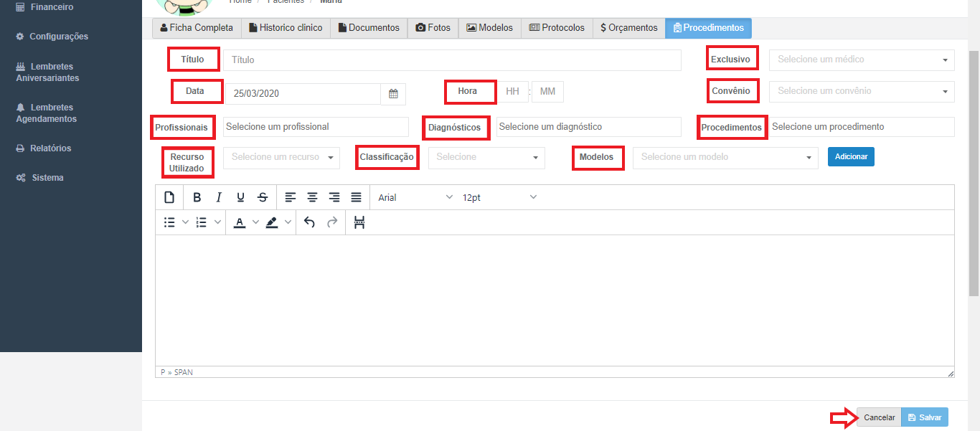
Task: Insert a bullet list
Action: (170, 222)
